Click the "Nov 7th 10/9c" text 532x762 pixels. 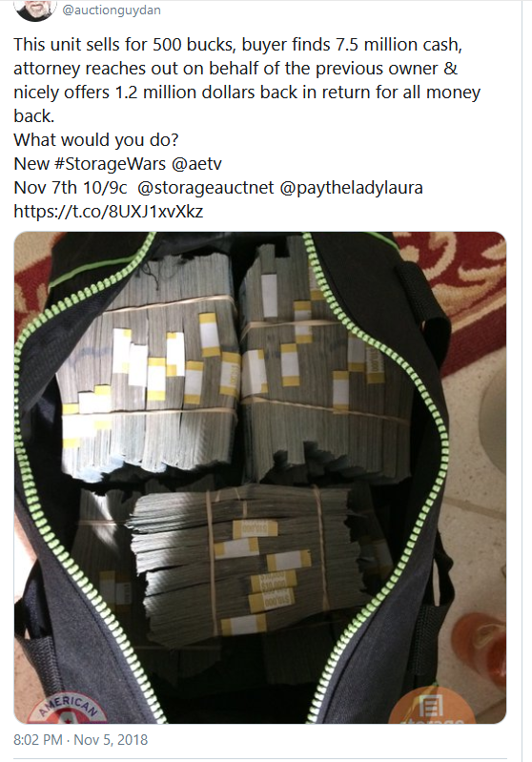(x=71, y=188)
